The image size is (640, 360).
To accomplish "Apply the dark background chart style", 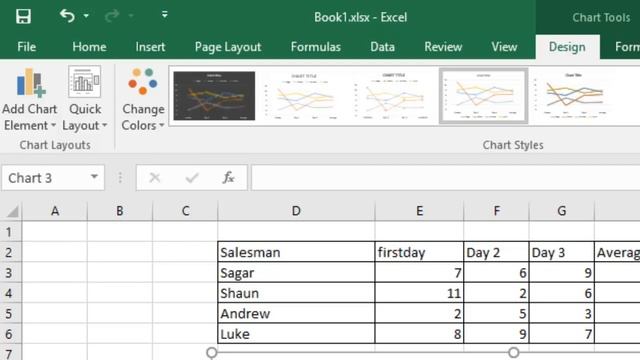I will click(x=214, y=96).
